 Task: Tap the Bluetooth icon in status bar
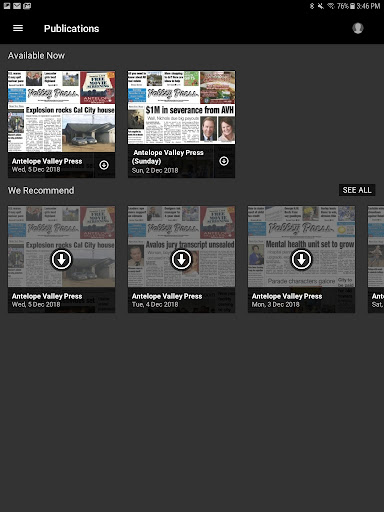pyautogui.click(x=312, y=6)
